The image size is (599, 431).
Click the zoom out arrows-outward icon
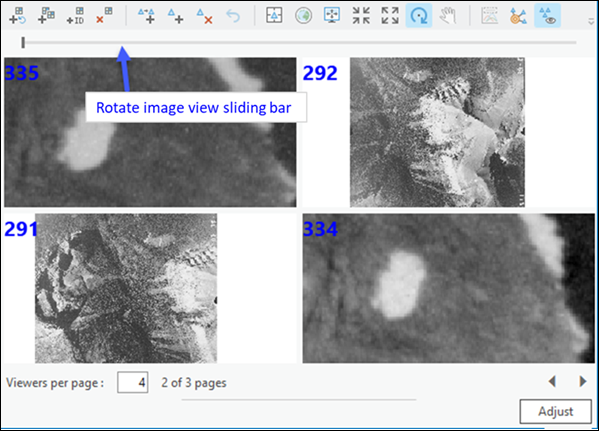click(390, 16)
